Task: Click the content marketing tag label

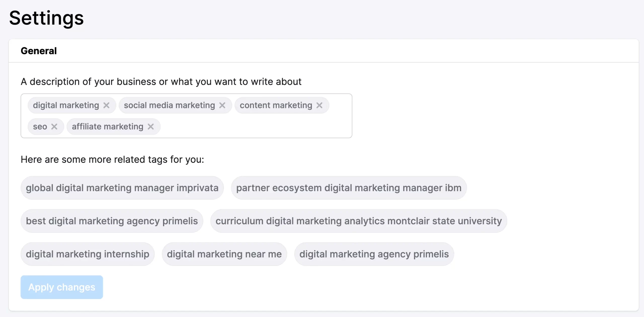Action: pyautogui.click(x=276, y=105)
